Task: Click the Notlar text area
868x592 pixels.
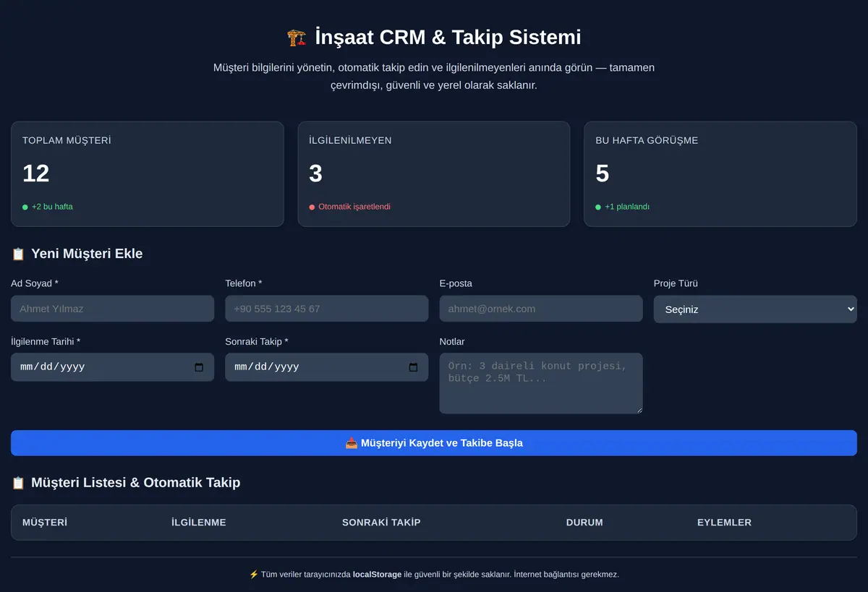Action: 541,383
